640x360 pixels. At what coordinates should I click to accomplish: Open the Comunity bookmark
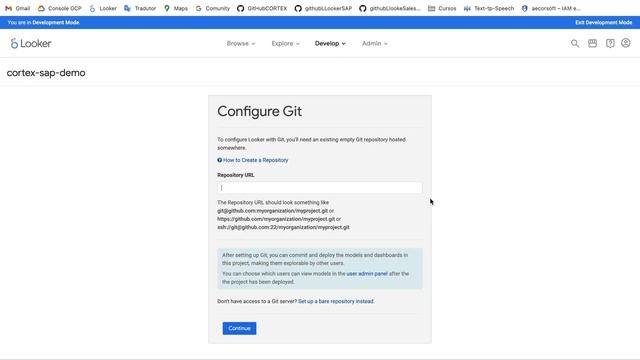[x=212, y=8]
